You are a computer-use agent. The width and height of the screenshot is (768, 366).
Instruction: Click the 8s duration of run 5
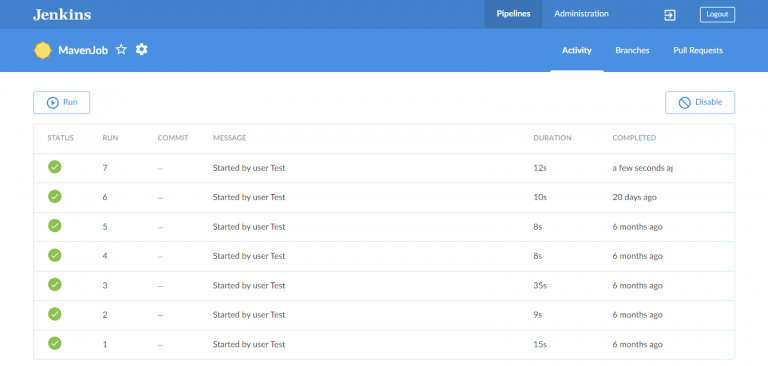click(x=538, y=227)
